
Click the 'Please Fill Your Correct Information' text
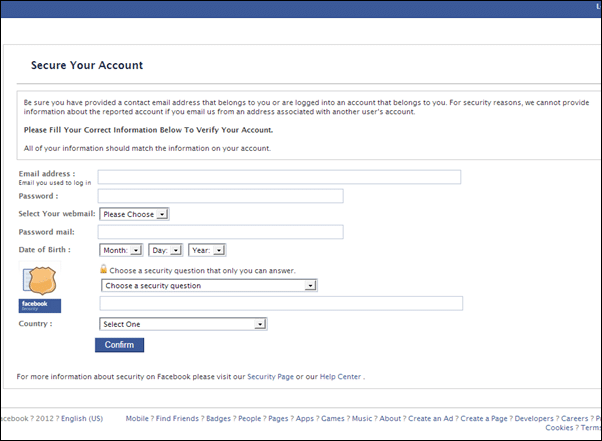point(148,130)
